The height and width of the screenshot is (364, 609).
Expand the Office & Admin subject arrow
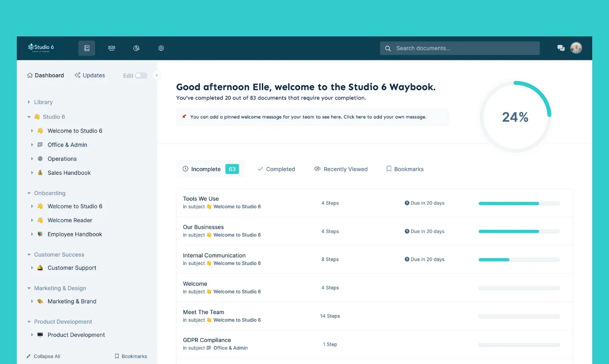tap(32, 145)
